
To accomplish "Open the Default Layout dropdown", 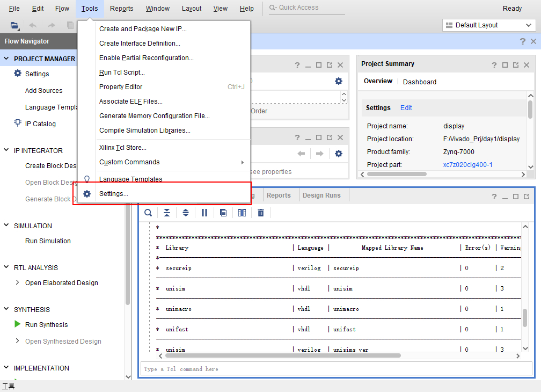I will 489,25.
